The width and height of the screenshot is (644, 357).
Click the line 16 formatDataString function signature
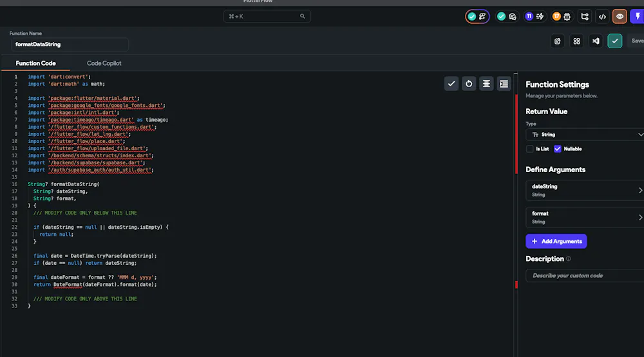tap(63, 184)
